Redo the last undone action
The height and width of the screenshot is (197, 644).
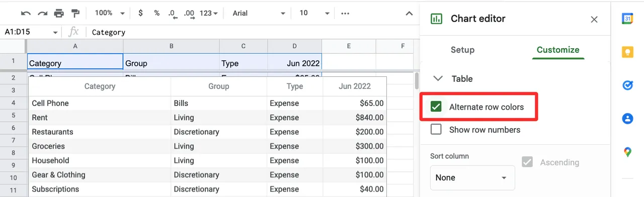click(x=43, y=13)
